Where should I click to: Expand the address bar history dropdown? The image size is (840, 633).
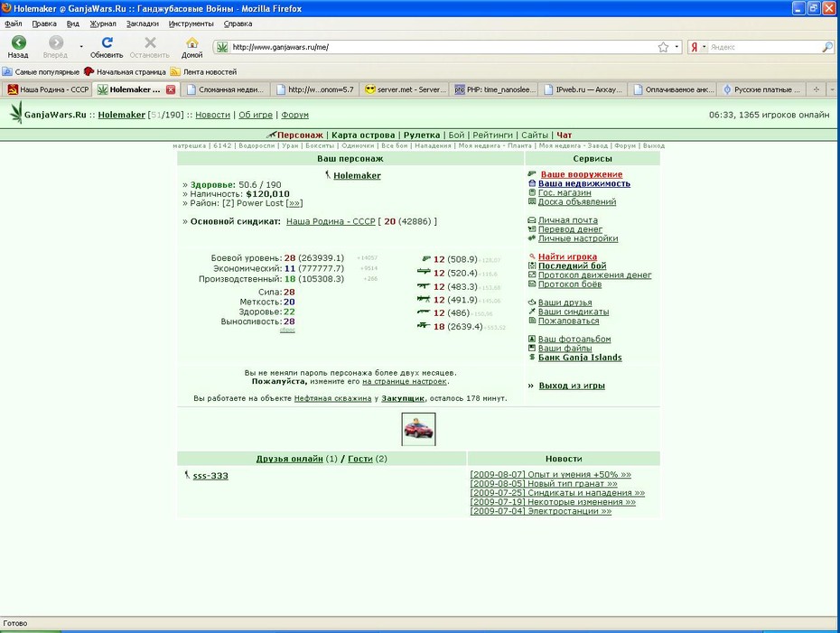677,47
